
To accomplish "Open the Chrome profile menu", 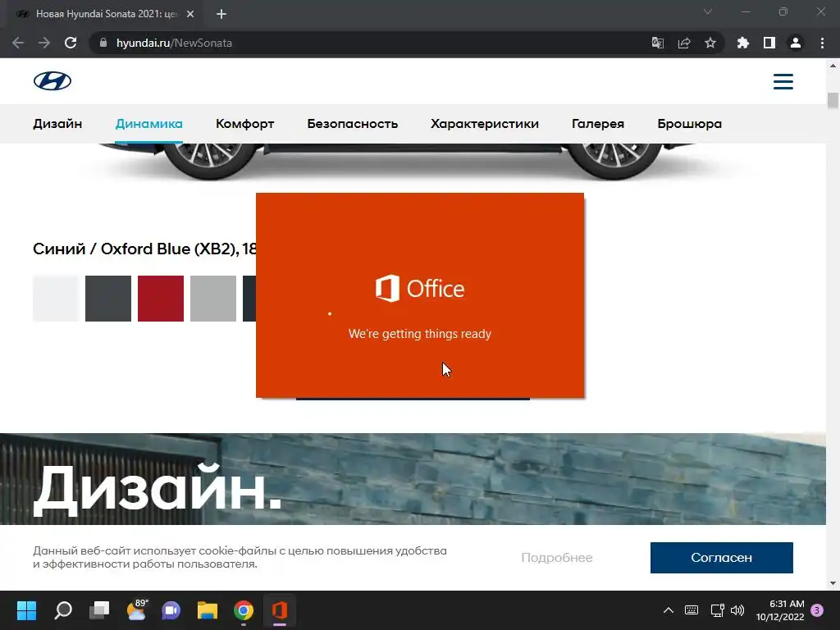I will [x=795, y=43].
